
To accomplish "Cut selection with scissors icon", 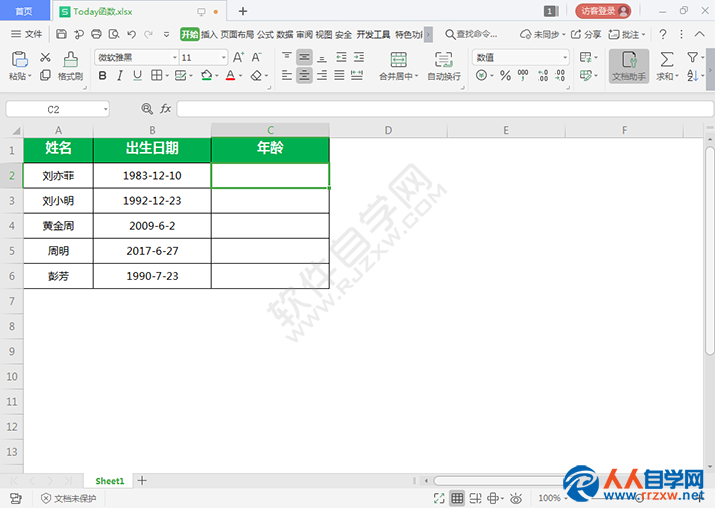I will pos(45,57).
